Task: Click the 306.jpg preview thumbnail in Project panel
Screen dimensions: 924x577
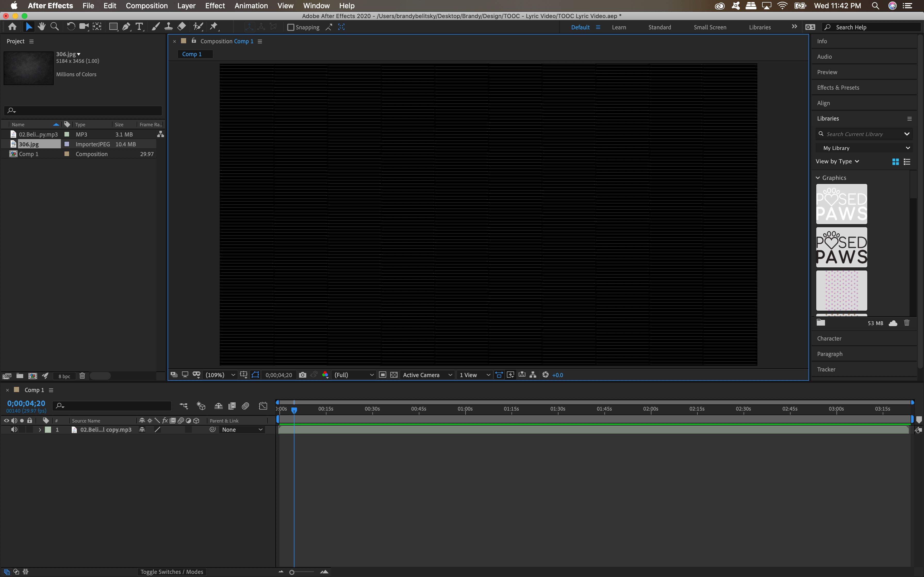Action: coord(28,68)
